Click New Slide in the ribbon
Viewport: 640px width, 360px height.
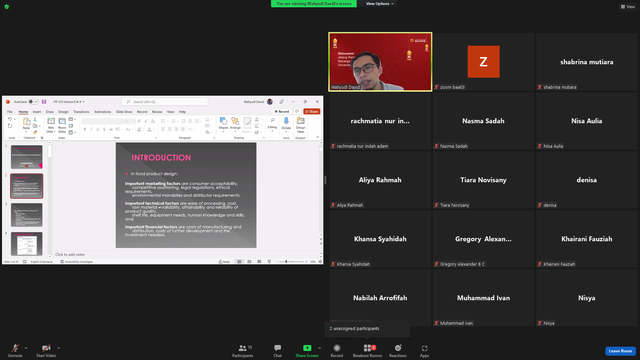[x=51, y=125]
